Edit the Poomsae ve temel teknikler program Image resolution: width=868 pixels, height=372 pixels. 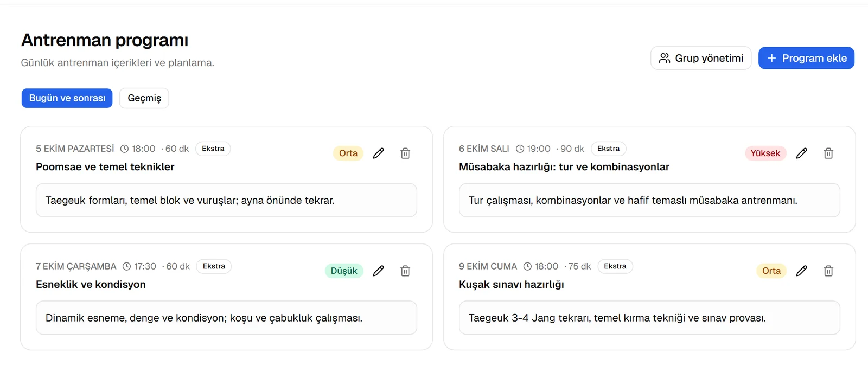pos(379,153)
